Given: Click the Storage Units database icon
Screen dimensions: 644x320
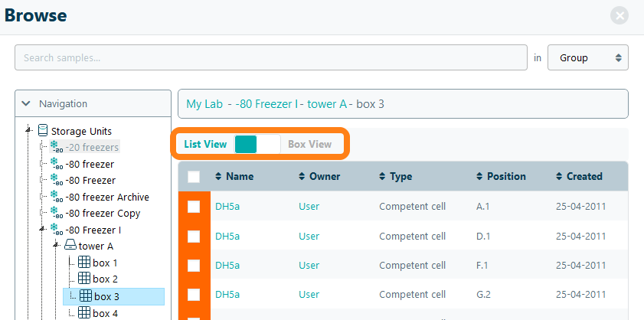Looking at the screenshot, I should 43,131.
